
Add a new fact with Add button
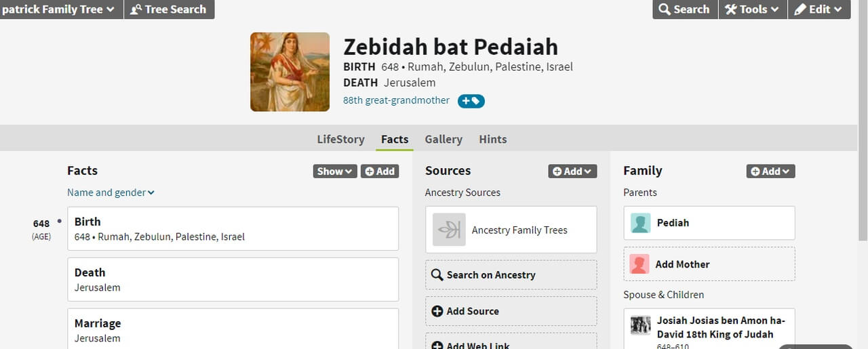(380, 171)
